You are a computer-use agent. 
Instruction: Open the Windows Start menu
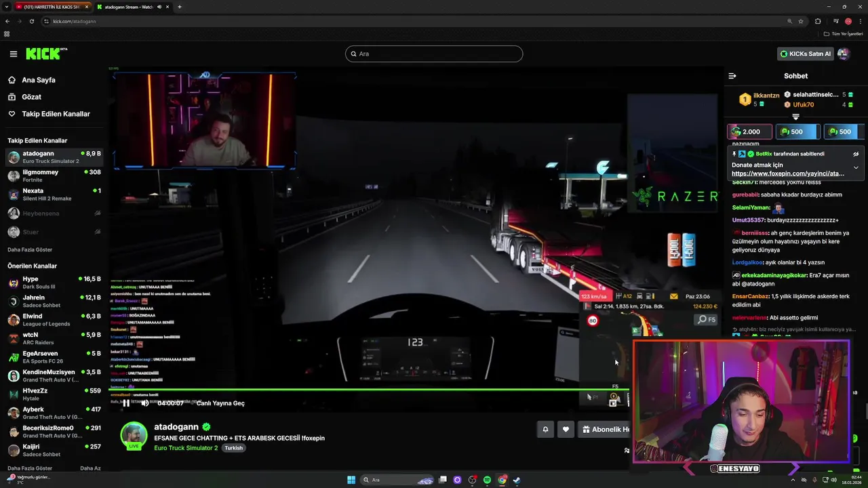pos(351,480)
